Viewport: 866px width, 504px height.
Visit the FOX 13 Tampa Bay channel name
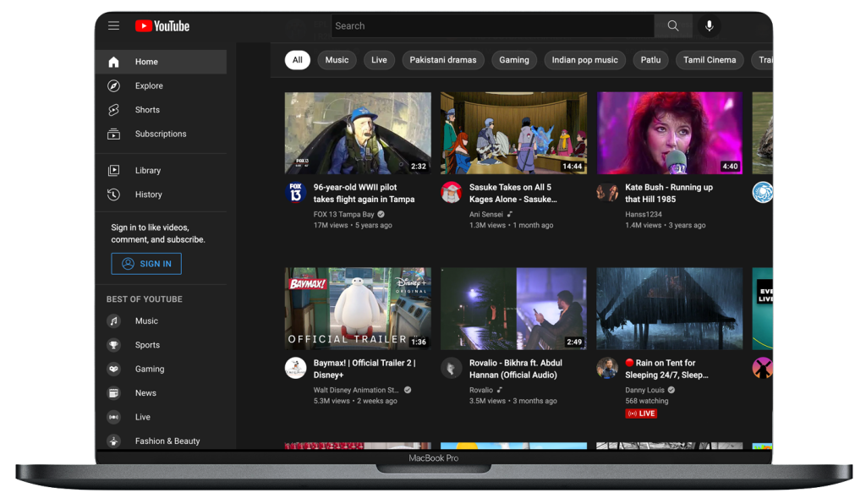[x=343, y=214]
